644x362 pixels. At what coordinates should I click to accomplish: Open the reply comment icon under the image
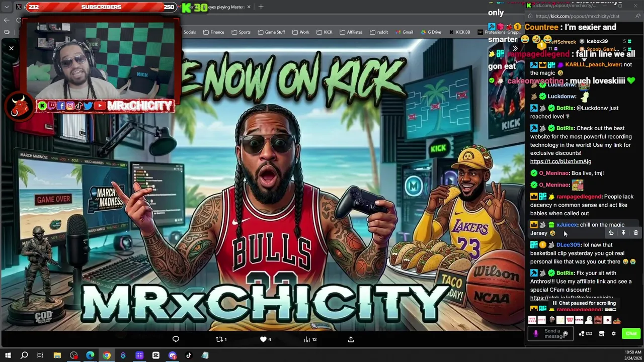(x=176, y=339)
